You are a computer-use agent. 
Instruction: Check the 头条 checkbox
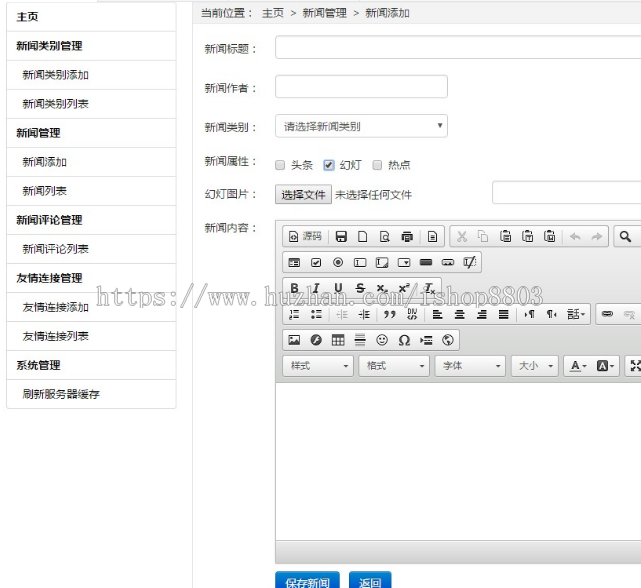pyautogui.click(x=280, y=165)
